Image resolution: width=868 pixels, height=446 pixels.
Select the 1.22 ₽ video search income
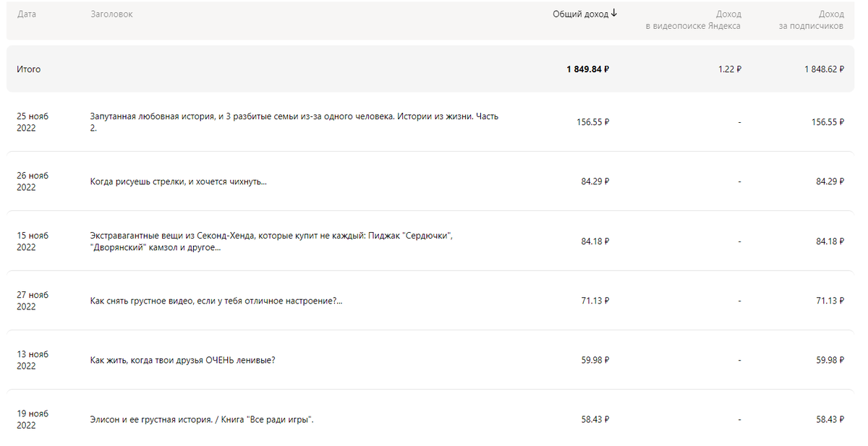[730, 69]
